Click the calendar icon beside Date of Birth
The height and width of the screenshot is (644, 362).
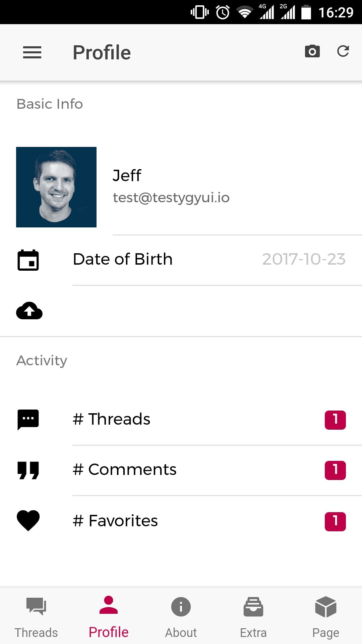pyautogui.click(x=28, y=260)
